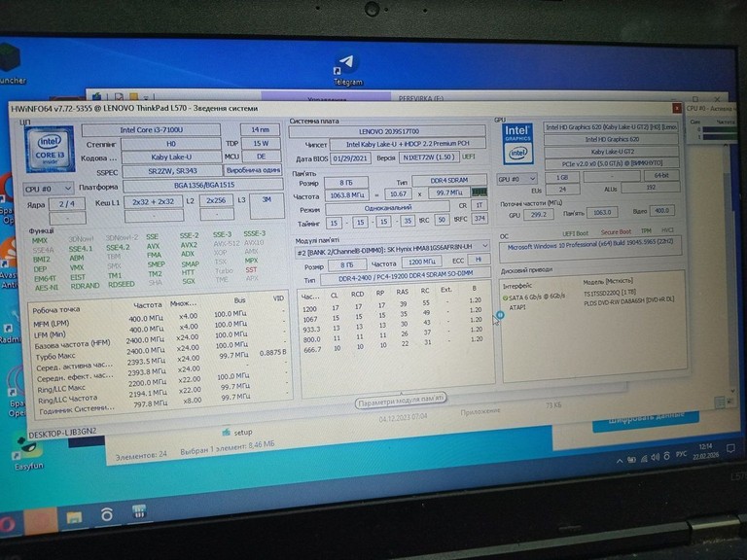The width and height of the screenshot is (747, 560).
Task: Click the memory size 8 ГБ field
Action: pyautogui.click(x=346, y=183)
